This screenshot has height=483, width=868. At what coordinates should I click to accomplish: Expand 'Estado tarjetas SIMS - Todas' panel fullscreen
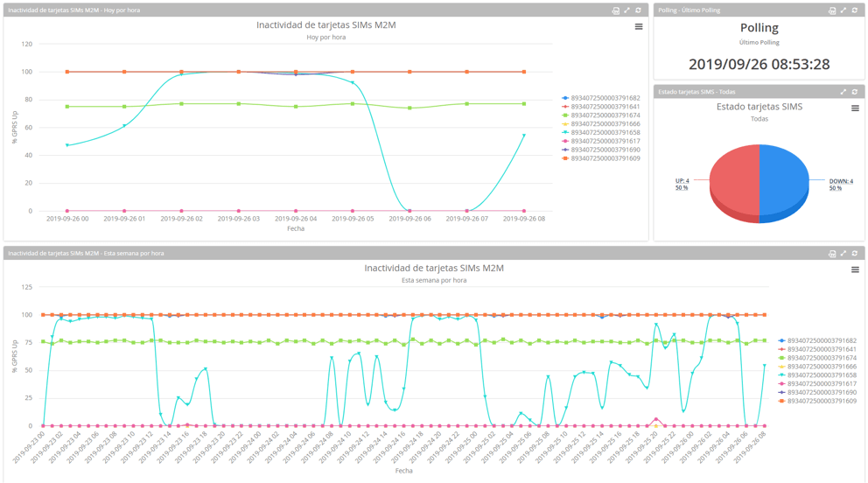(x=843, y=92)
